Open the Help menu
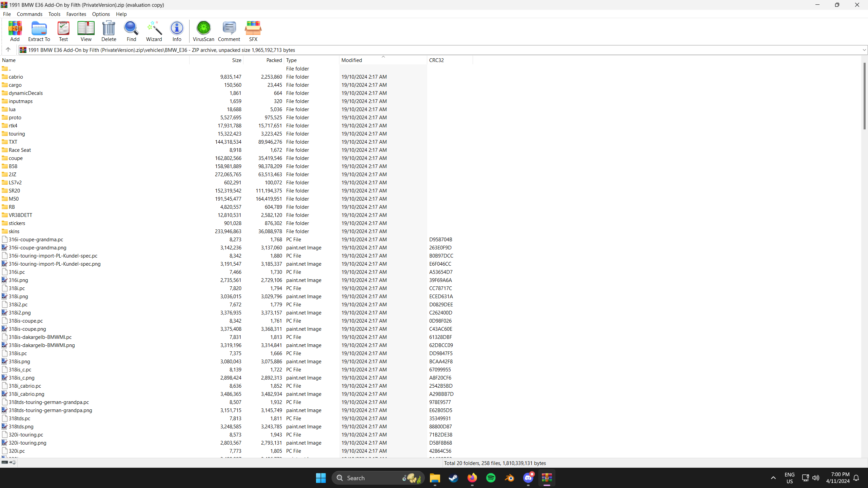 [x=121, y=14]
